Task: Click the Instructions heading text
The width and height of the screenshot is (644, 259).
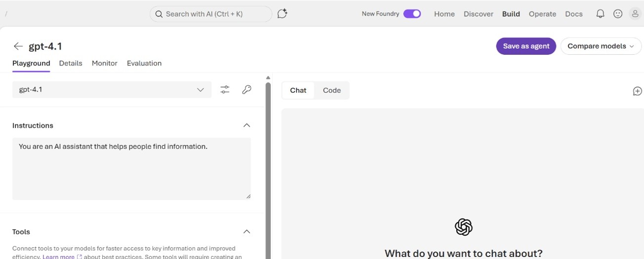Action: [x=33, y=125]
